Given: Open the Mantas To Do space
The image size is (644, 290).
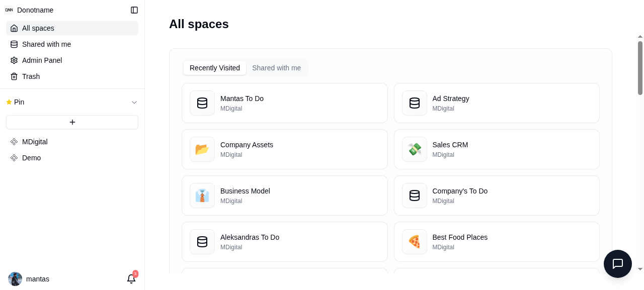Looking at the screenshot, I should point(285,103).
